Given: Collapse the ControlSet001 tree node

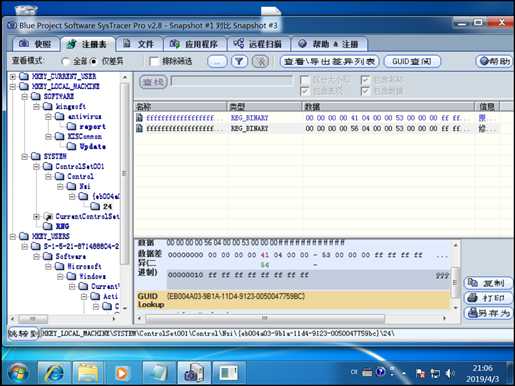Looking at the screenshot, I should pyautogui.click(x=37, y=166).
